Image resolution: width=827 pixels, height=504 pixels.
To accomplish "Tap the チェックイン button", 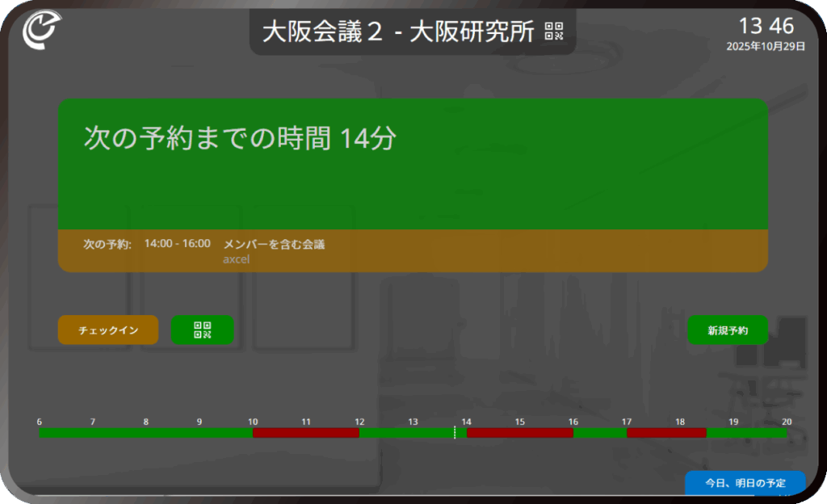I will (107, 330).
